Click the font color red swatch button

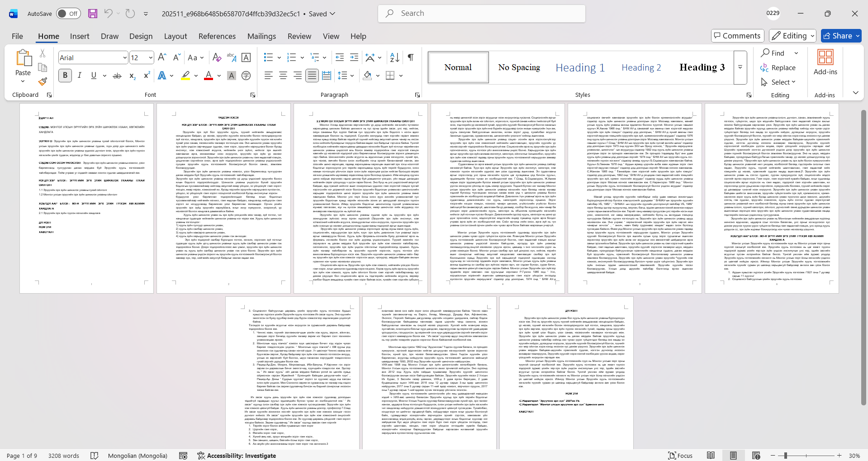pos(209,76)
